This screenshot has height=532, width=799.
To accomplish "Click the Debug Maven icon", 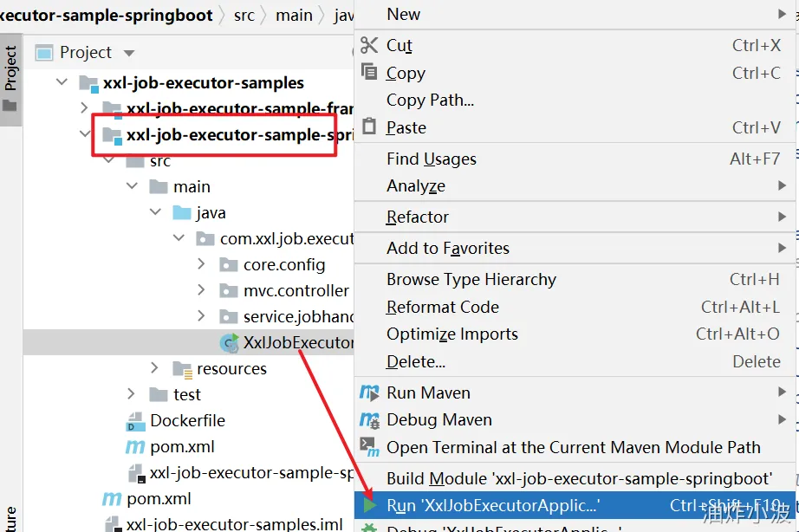I will (369, 420).
